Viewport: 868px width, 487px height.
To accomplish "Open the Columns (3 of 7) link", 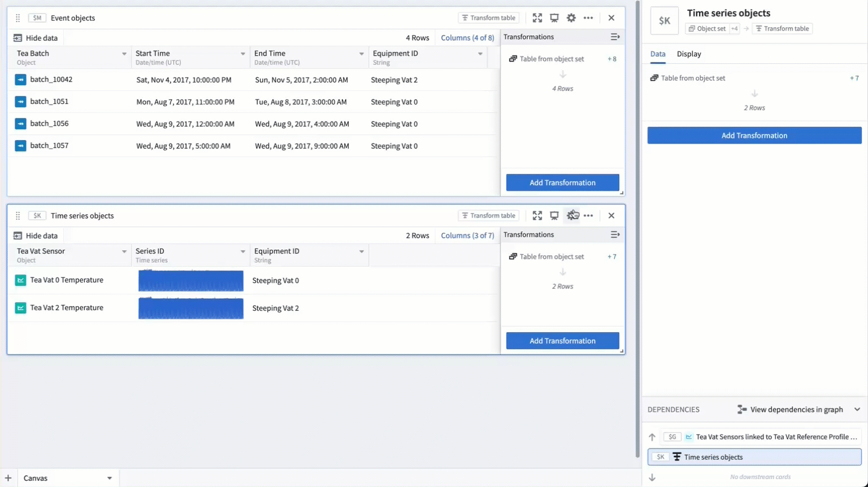I will pyautogui.click(x=467, y=235).
